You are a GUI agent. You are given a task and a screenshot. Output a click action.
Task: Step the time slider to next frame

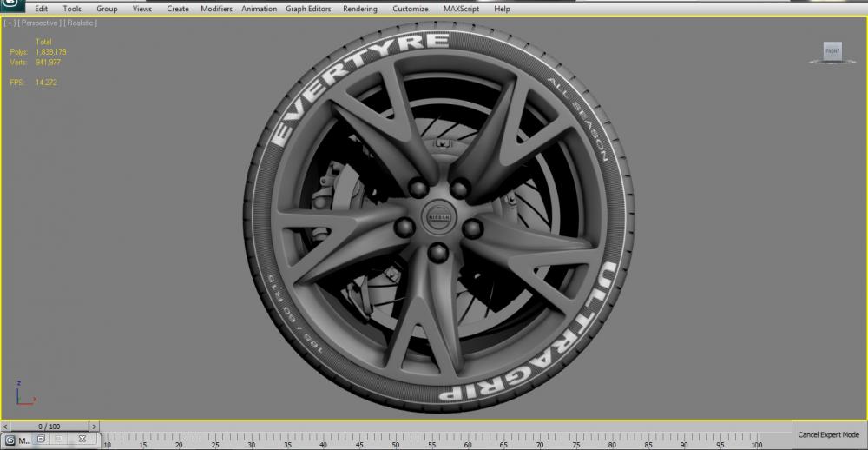pyautogui.click(x=95, y=427)
